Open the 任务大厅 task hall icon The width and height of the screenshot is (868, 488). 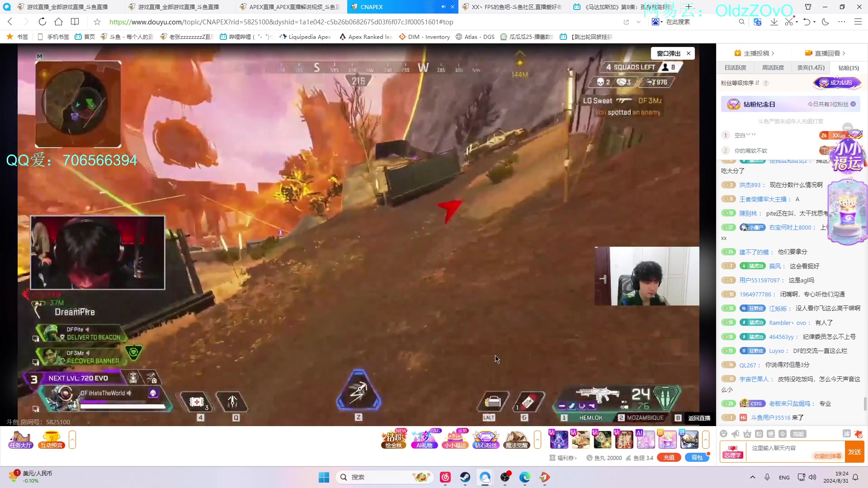click(x=21, y=440)
